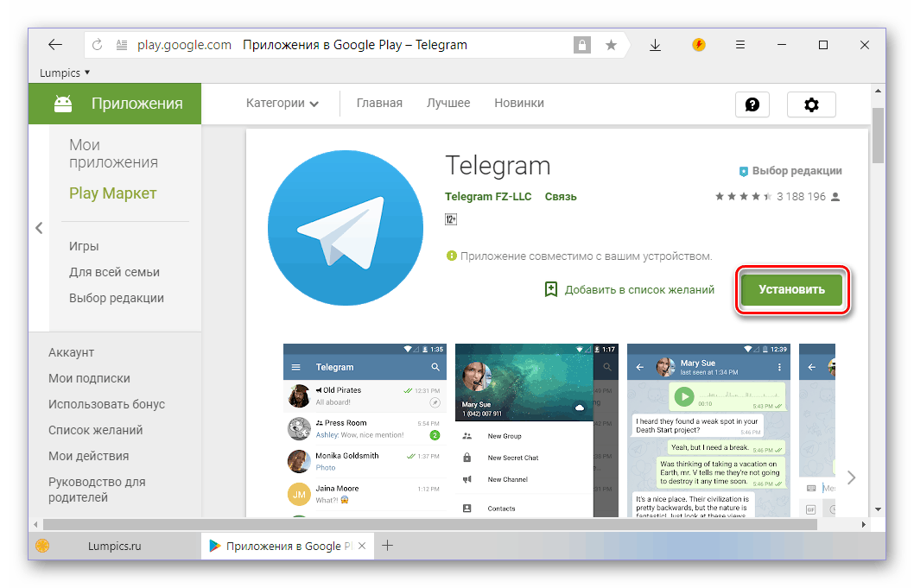Open Игры category

tap(84, 246)
